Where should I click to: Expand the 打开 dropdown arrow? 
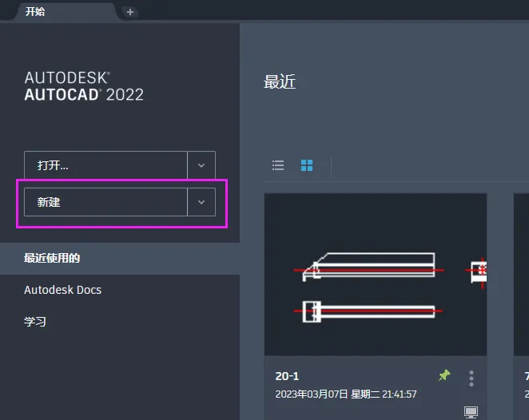[x=201, y=165]
